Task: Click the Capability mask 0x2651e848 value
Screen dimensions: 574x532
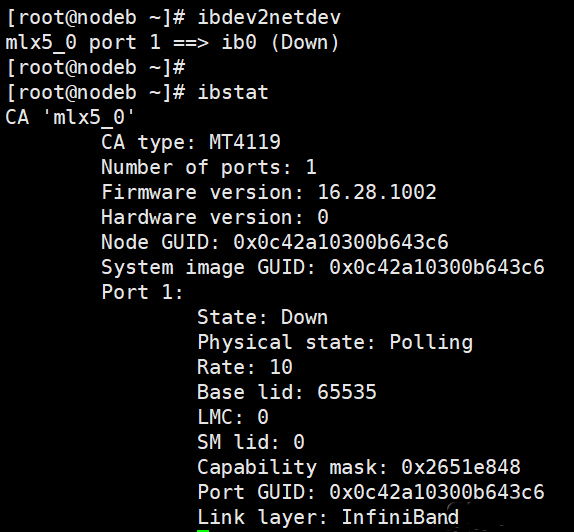Action: pyautogui.click(x=461, y=467)
